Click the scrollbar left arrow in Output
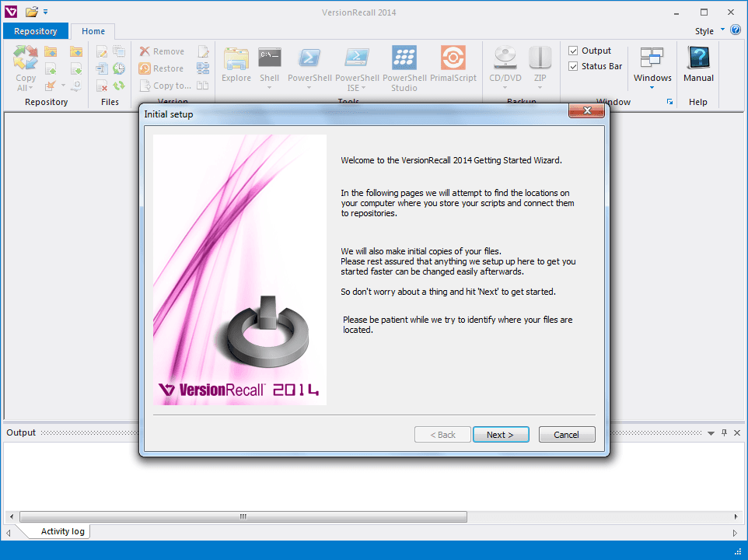This screenshot has height=560, width=748. coord(12,516)
